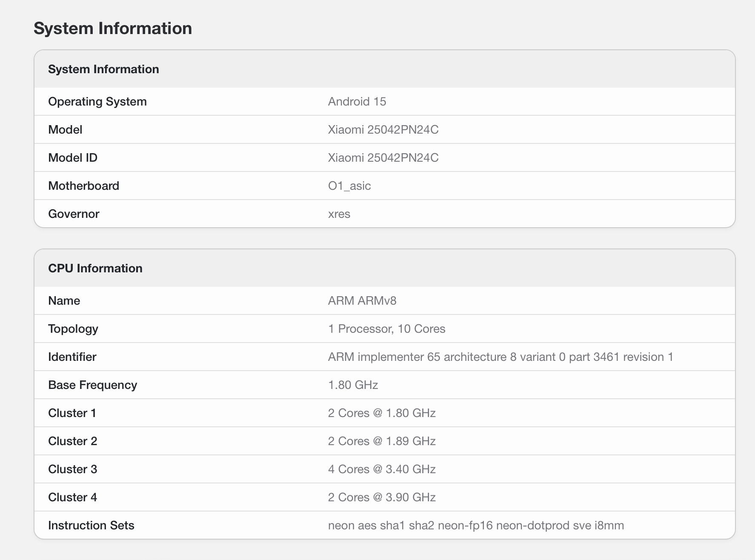Select the '2 Cores @ 1.80 GHz' value
The width and height of the screenshot is (755, 560).
point(382,413)
